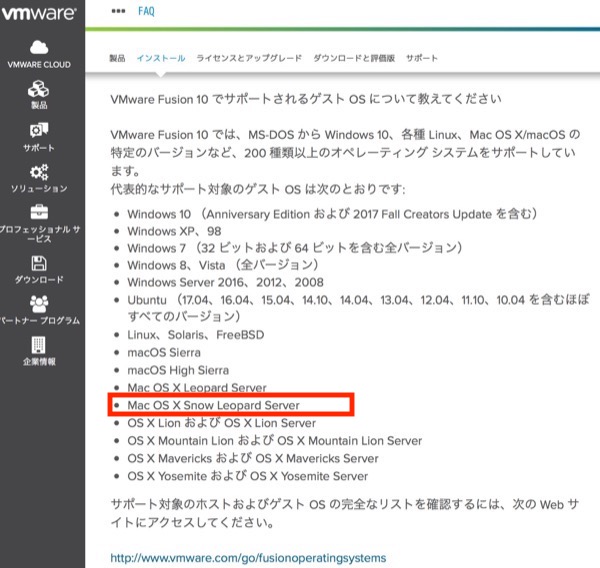Screen dimensions: 600x568
Task: Click the '代表的なサポート対象のゲスト OS' sentence
Action: pyautogui.click(x=258, y=189)
